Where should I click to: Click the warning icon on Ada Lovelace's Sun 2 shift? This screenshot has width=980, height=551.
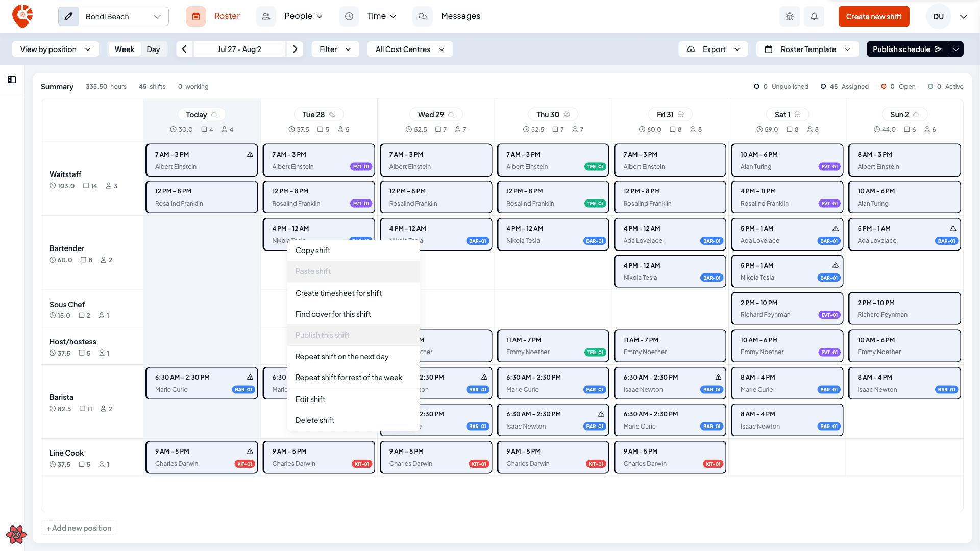pos(953,228)
